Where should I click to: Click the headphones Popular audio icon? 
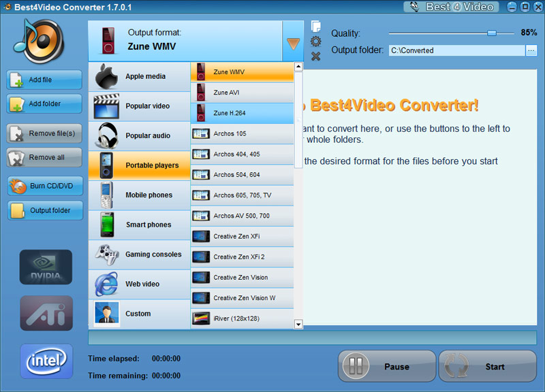(106, 135)
